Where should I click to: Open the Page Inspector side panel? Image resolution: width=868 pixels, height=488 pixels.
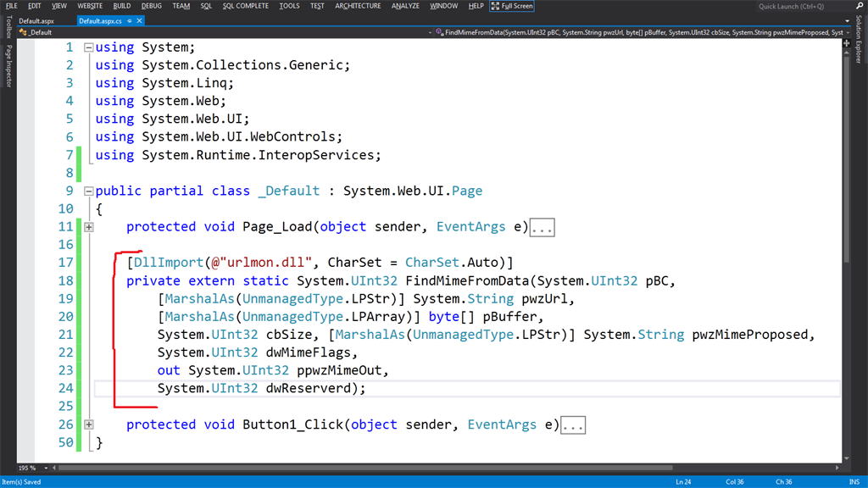click(x=8, y=66)
